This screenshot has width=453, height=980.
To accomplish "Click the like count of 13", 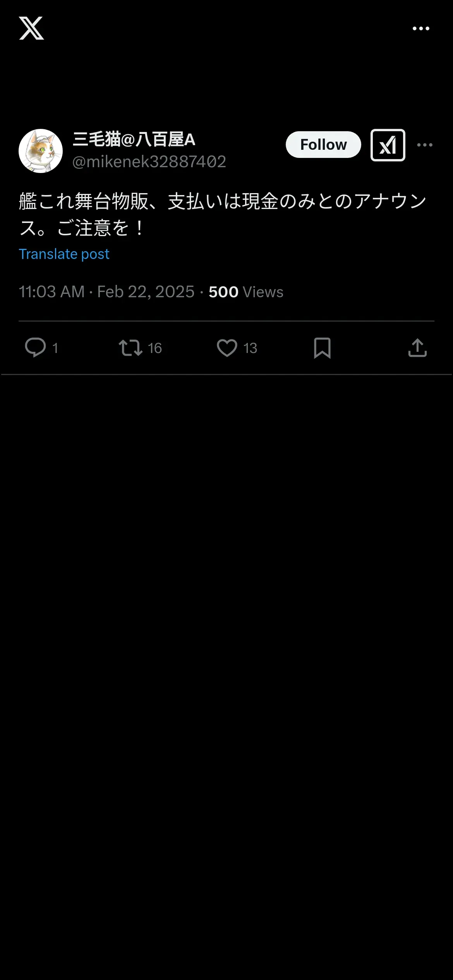I will [x=250, y=348].
